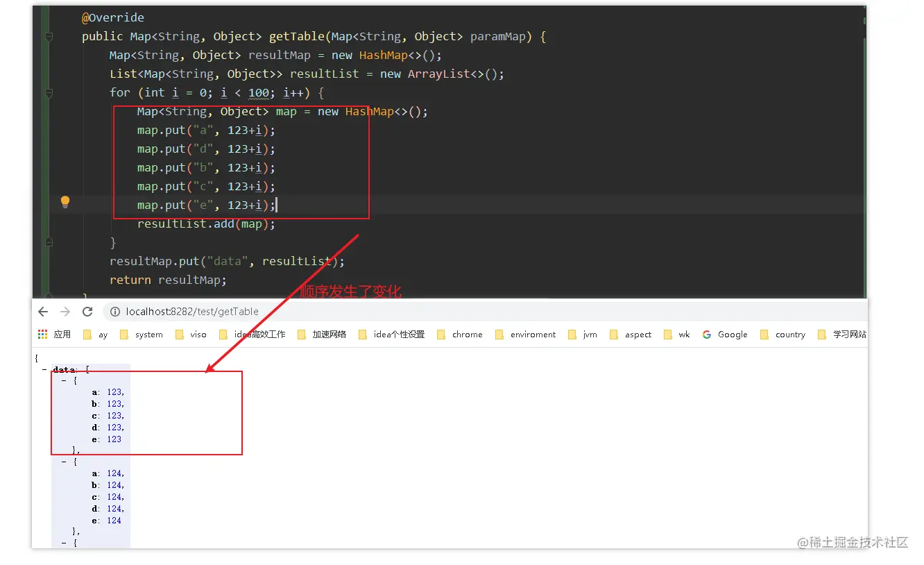
Task: Collapse the first JSON object with 123 values
Action: click(x=64, y=381)
